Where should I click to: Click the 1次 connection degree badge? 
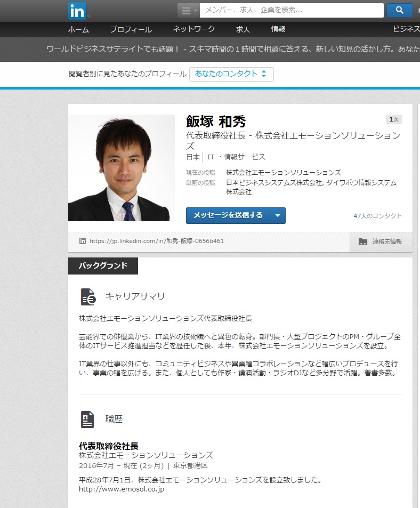(394, 119)
